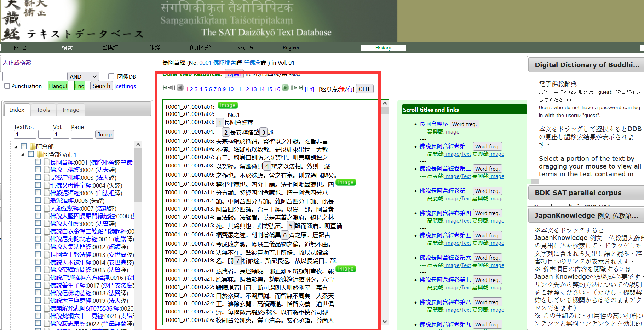Tick the checkbox for 佛説七佛經:0002

click(38, 170)
